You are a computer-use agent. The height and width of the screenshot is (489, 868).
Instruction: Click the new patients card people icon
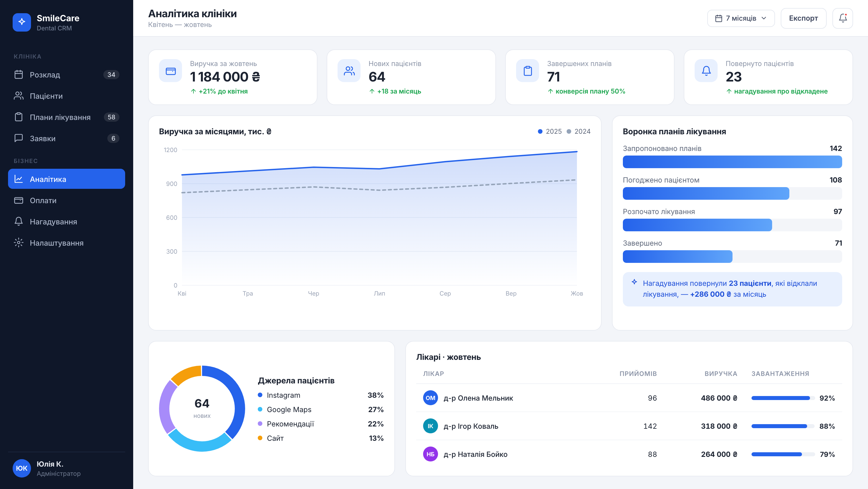coord(349,71)
